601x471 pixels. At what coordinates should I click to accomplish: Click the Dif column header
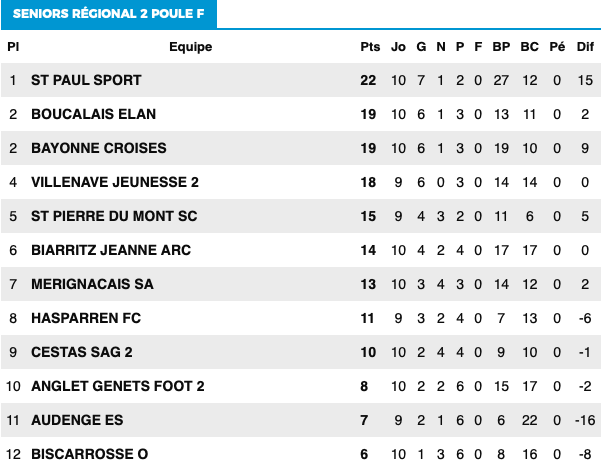tap(585, 47)
